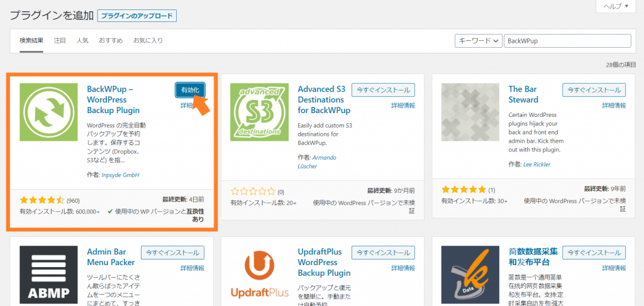Switch to the 注目 tab

click(60, 41)
